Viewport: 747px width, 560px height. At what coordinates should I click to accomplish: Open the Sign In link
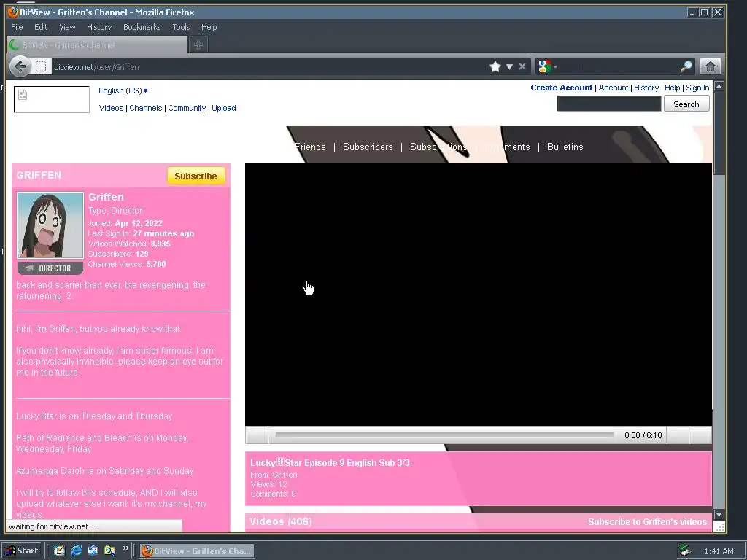pos(697,87)
